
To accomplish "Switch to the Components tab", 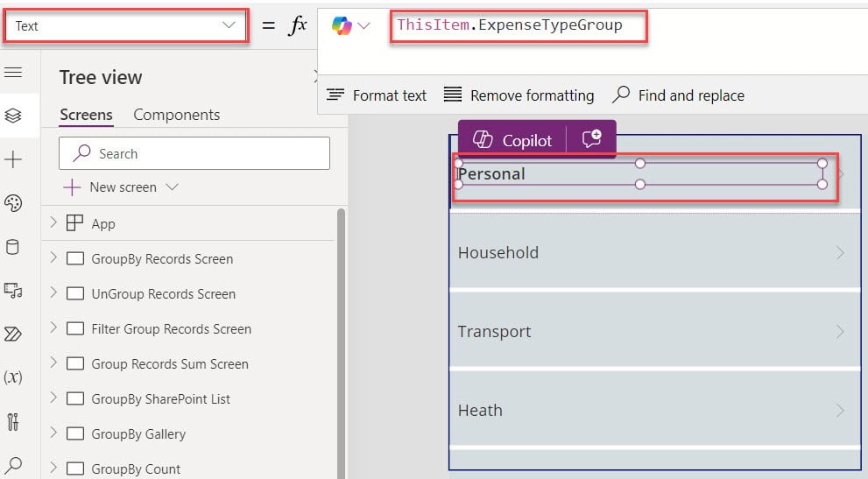I will (x=177, y=115).
